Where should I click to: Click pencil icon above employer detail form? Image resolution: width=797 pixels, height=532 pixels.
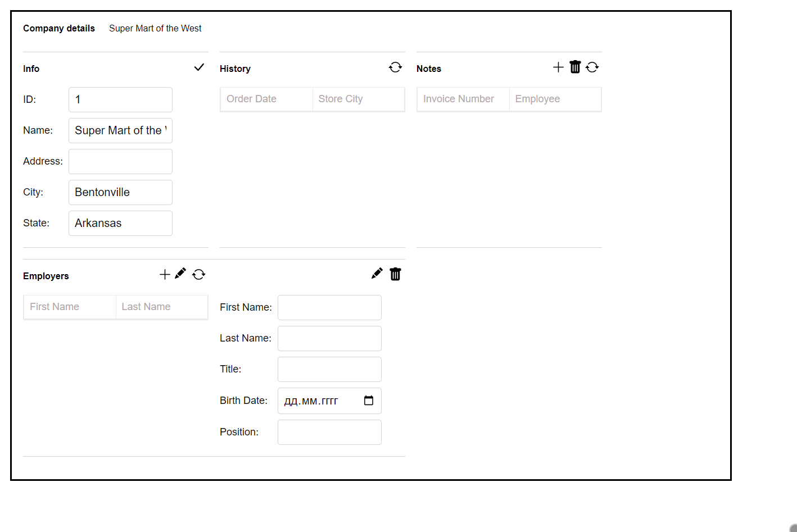[x=377, y=274]
